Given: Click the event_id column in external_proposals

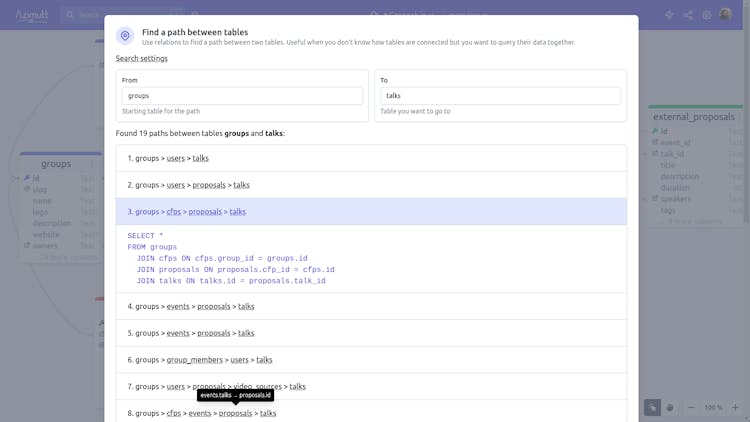Looking at the screenshot, I should click(675, 143).
